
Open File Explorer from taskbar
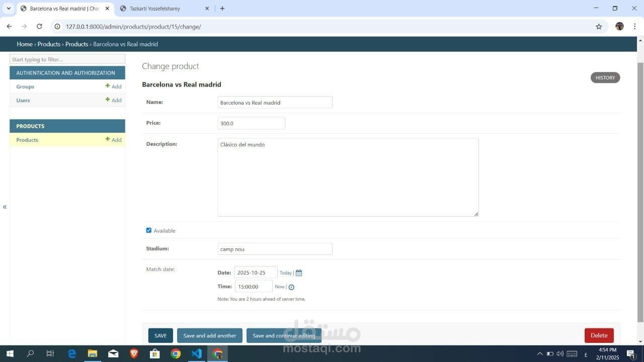93,354
